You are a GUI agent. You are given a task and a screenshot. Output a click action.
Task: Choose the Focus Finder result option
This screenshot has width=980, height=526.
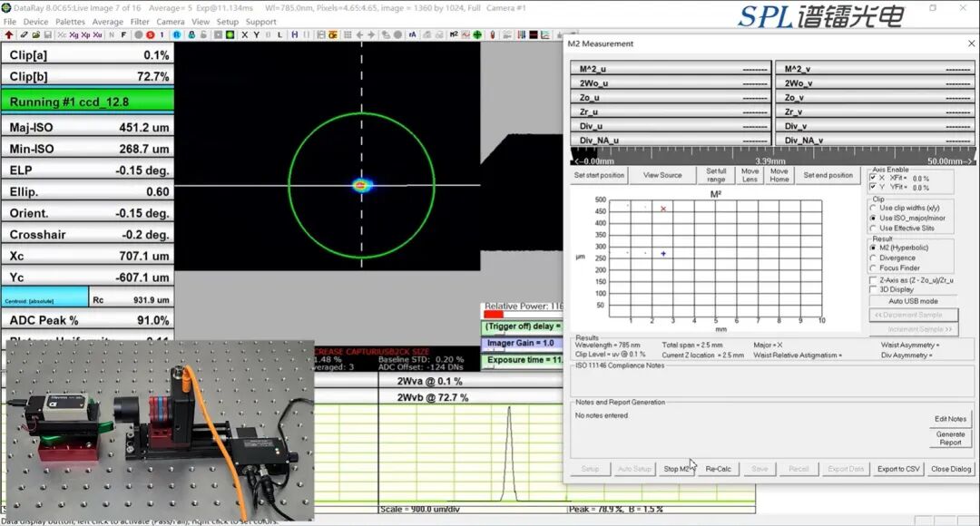click(873, 268)
